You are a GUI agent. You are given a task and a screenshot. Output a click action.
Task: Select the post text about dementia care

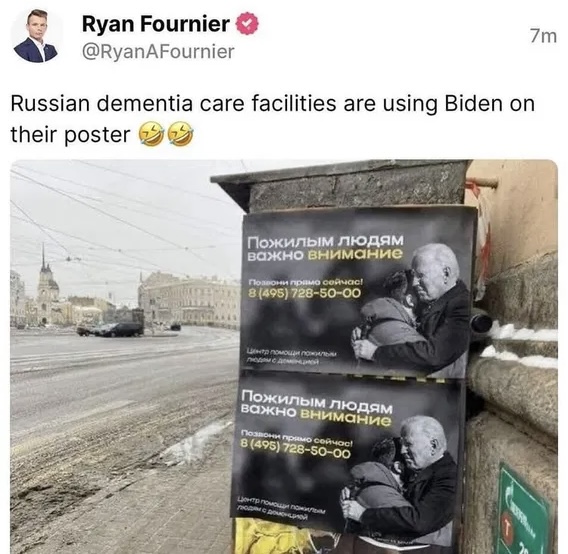272,119
